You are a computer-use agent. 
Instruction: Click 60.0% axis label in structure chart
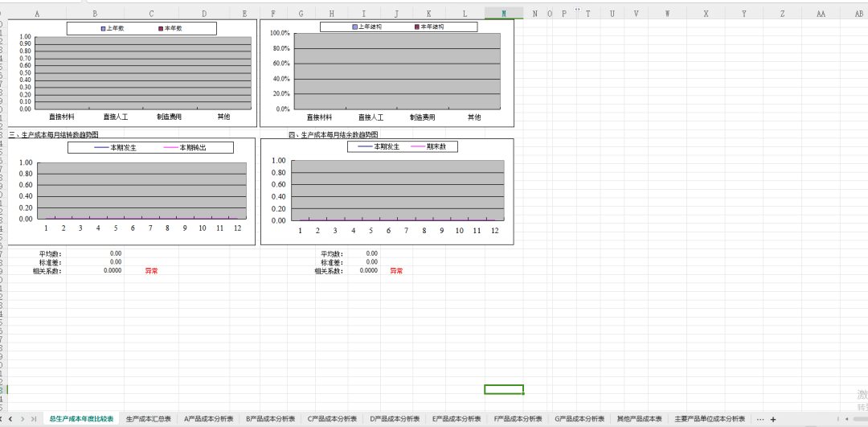[281, 64]
